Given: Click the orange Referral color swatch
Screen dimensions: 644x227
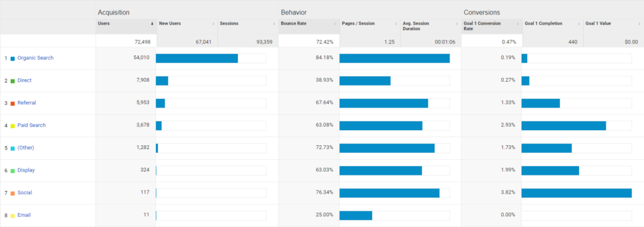Looking at the screenshot, I should click(x=13, y=103).
